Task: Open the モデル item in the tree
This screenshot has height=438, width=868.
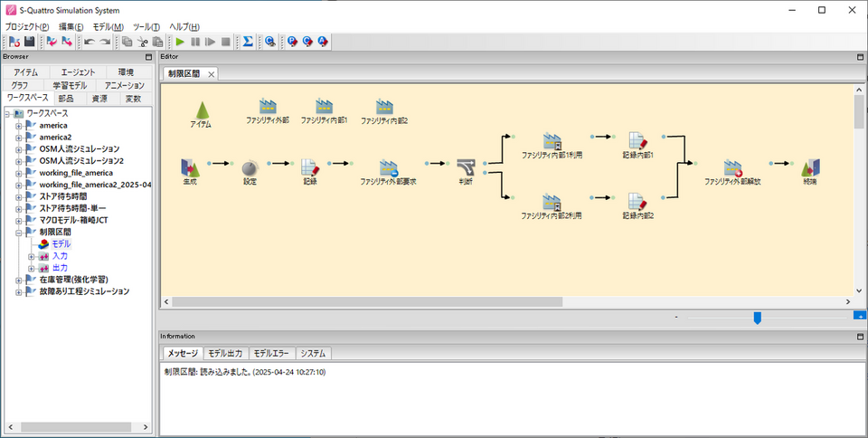Action: pos(61,244)
